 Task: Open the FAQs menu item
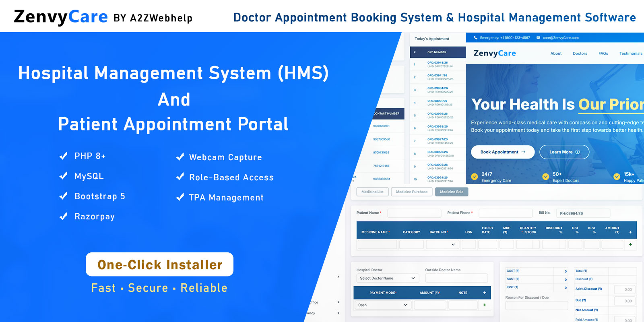603,54
